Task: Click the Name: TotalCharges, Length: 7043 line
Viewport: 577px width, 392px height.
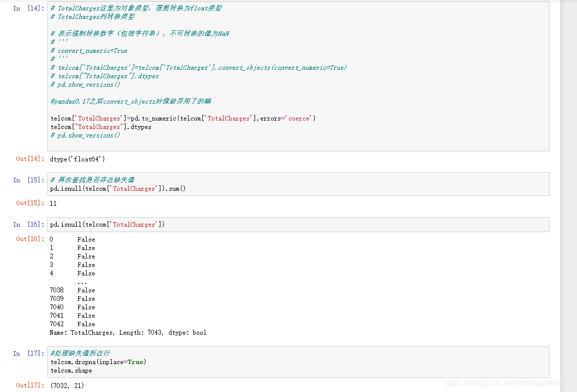Action: click(128, 332)
